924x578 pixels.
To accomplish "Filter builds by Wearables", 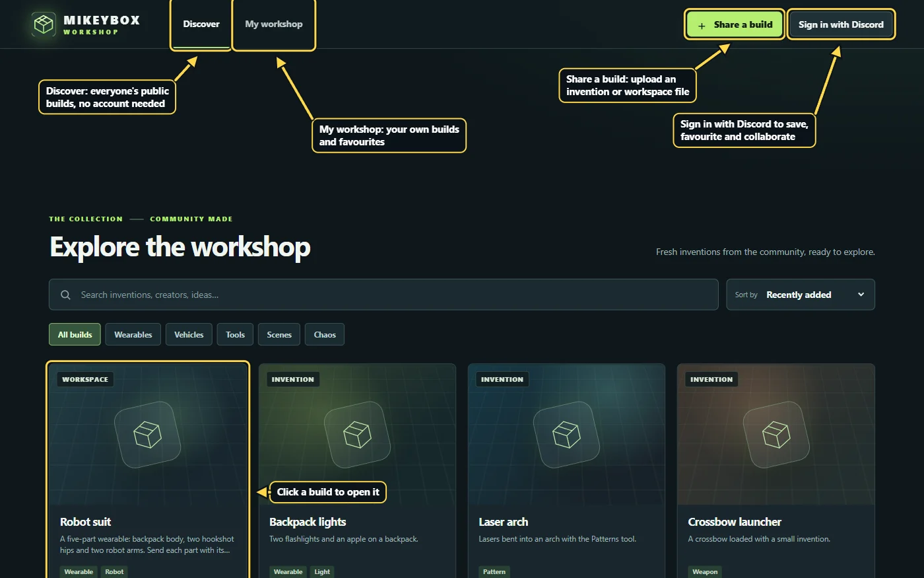I will coord(133,335).
